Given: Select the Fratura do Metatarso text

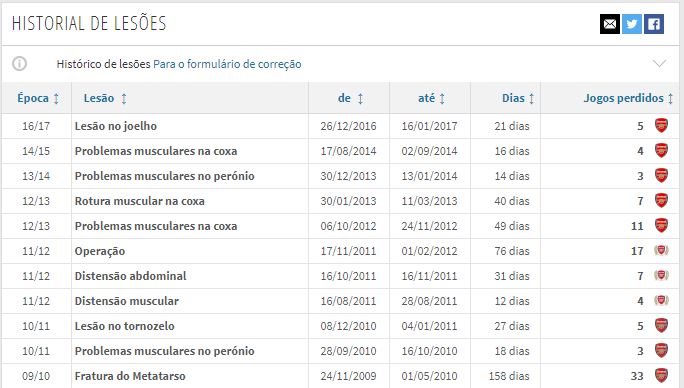Looking at the screenshot, I should pyautogui.click(x=130, y=376).
